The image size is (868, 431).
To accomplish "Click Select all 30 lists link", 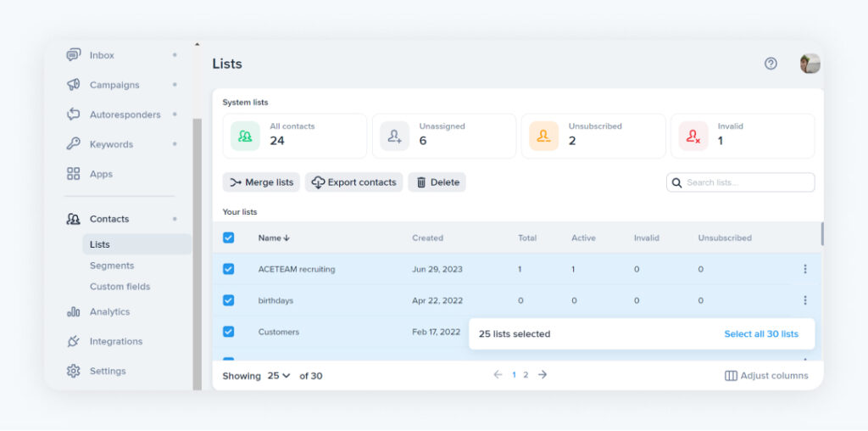I will click(760, 334).
